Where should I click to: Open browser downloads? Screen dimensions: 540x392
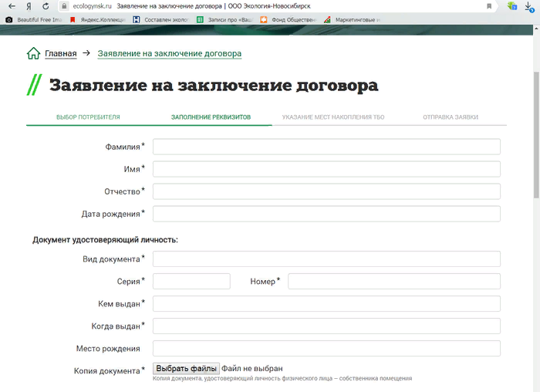point(529,6)
